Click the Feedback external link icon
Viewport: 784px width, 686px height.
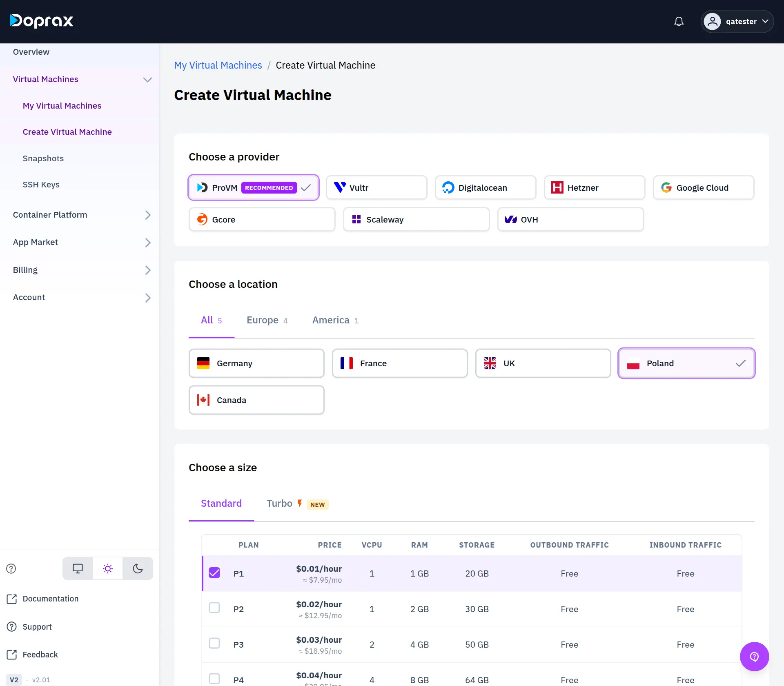[x=12, y=655]
